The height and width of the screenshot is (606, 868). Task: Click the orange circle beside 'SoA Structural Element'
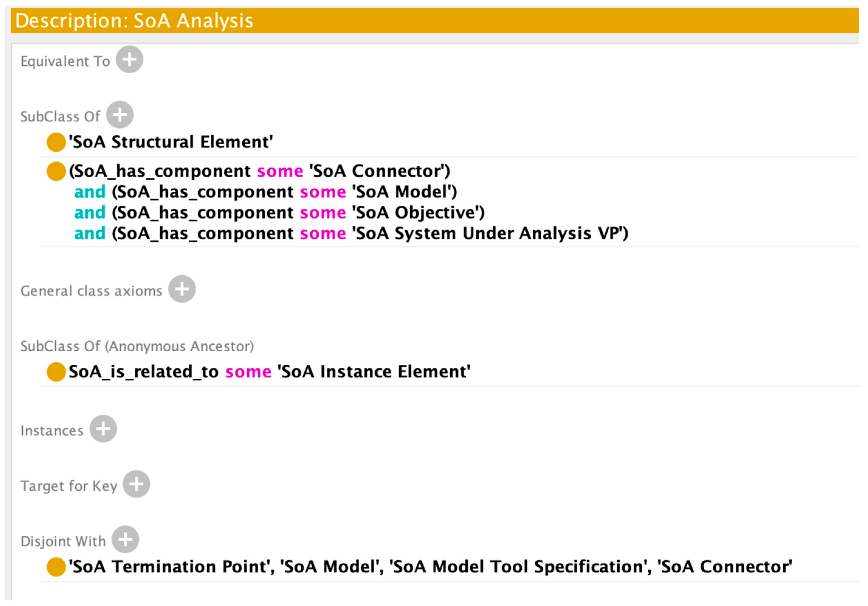click(56, 142)
